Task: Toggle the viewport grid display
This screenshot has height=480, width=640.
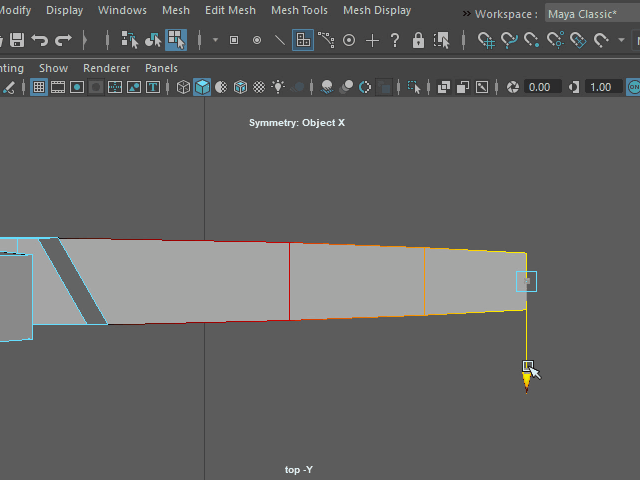Action: pos(39,87)
